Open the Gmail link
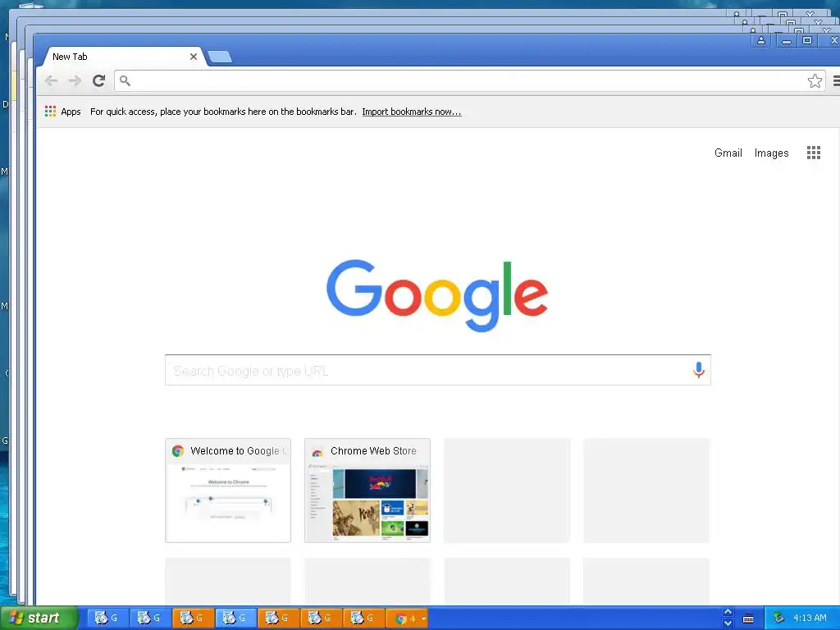840x630 pixels. [728, 153]
